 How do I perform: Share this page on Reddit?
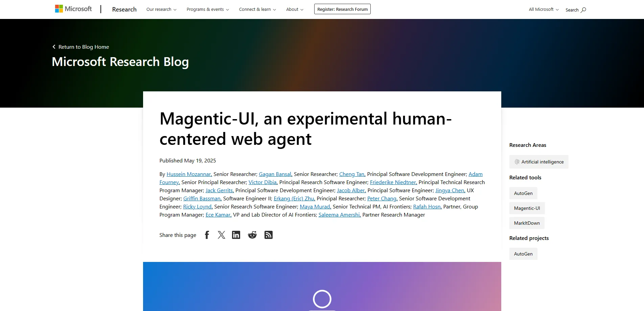pos(252,235)
